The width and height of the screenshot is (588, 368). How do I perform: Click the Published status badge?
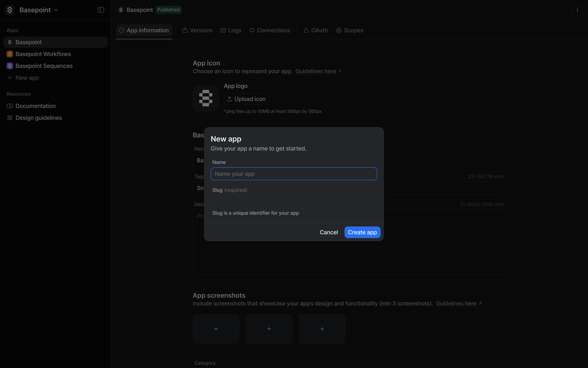click(x=168, y=10)
